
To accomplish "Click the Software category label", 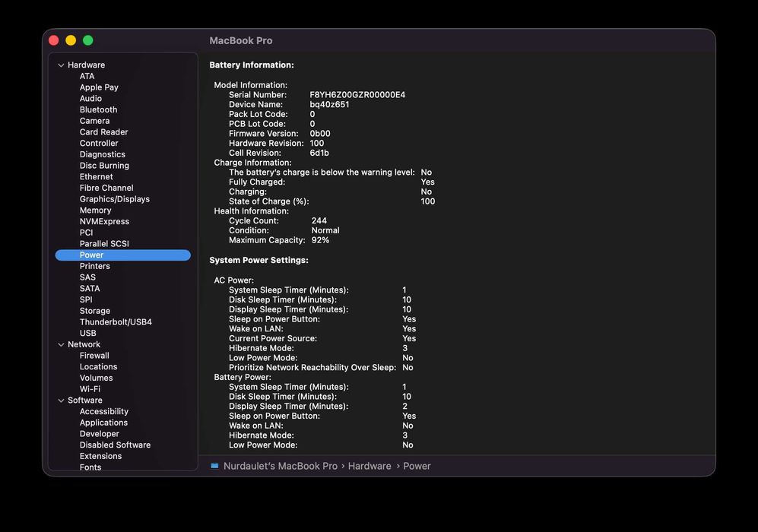I will click(x=84, y=401).
